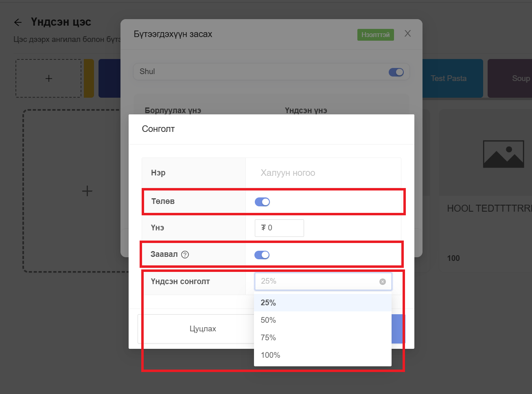Open the Үндсэн сонголт dropdown

click(x=317, y=282)
